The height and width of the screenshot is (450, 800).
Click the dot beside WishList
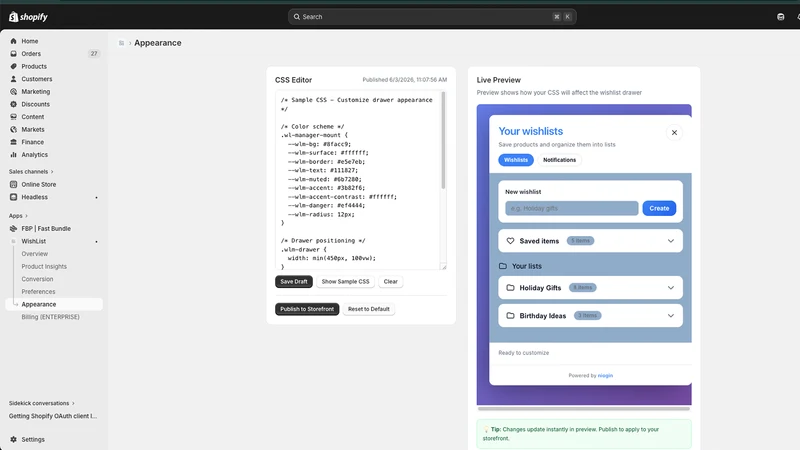coord(96,241)
